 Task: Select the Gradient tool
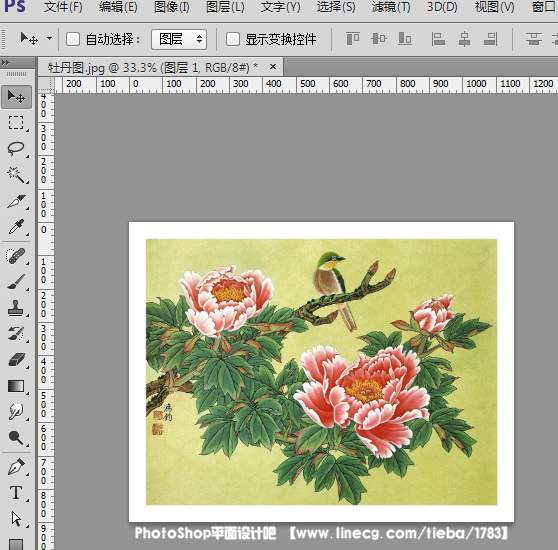[x=16, y=386]
